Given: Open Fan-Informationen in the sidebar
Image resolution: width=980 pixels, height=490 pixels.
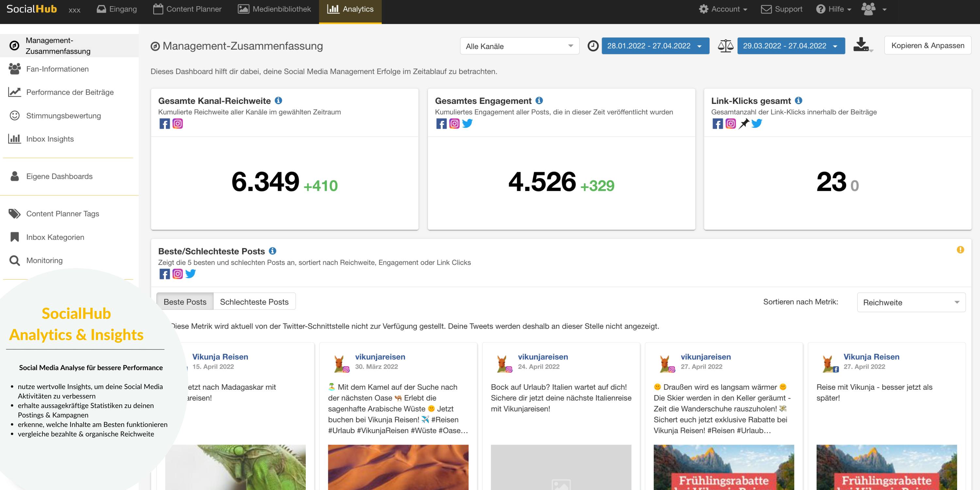Looking at the screenshot, I should pos(57,69).
